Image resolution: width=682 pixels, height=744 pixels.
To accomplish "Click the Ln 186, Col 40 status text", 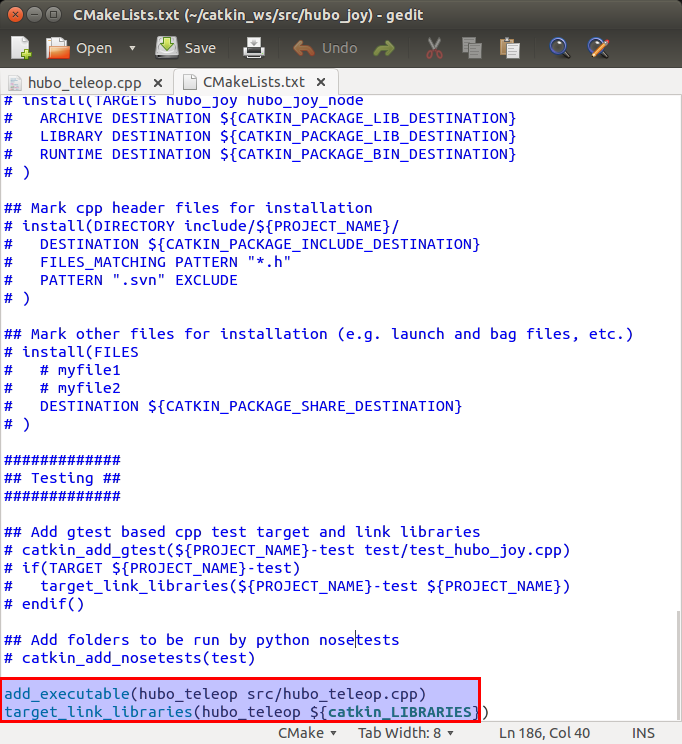I will [x=544, y=733].
